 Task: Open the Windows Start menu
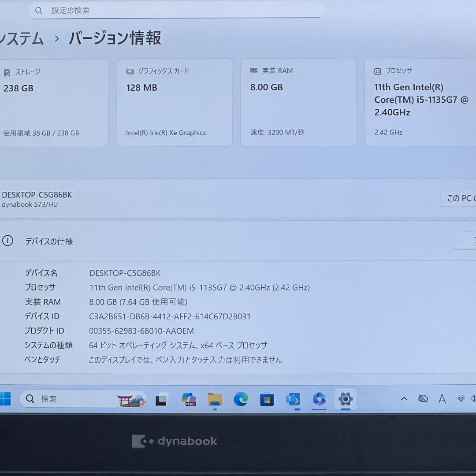click(x=5, y=398)
